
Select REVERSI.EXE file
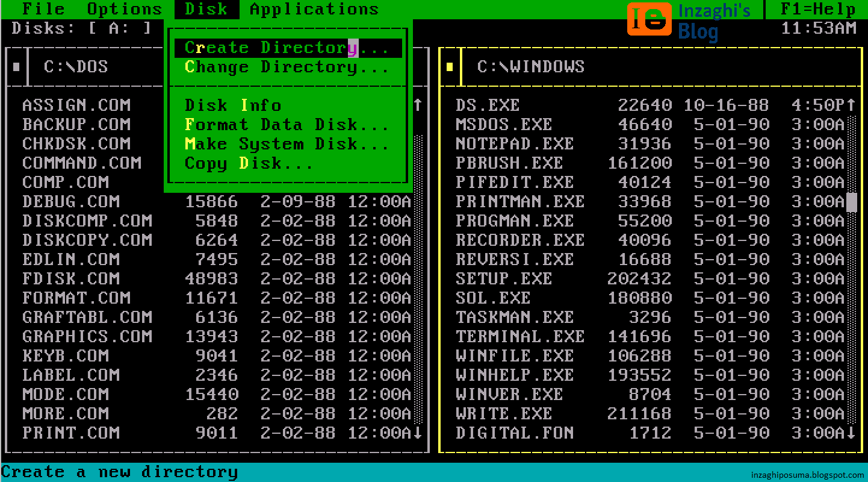click(x=650, y=259)
